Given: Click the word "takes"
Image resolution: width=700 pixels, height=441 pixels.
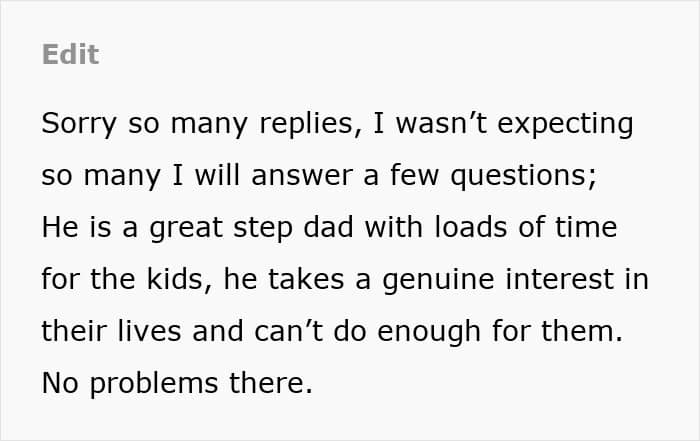Looking at the screenshot, I should pyautogui.click(x=306, y=279).
